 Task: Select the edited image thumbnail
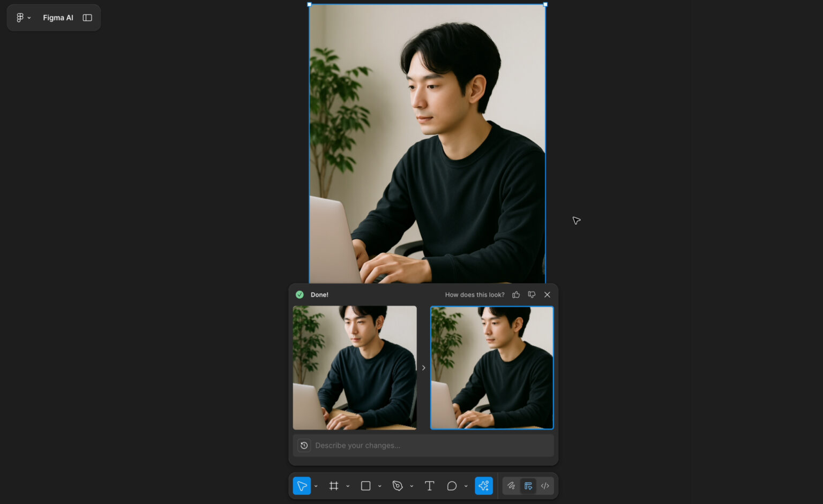pos(492,368)
